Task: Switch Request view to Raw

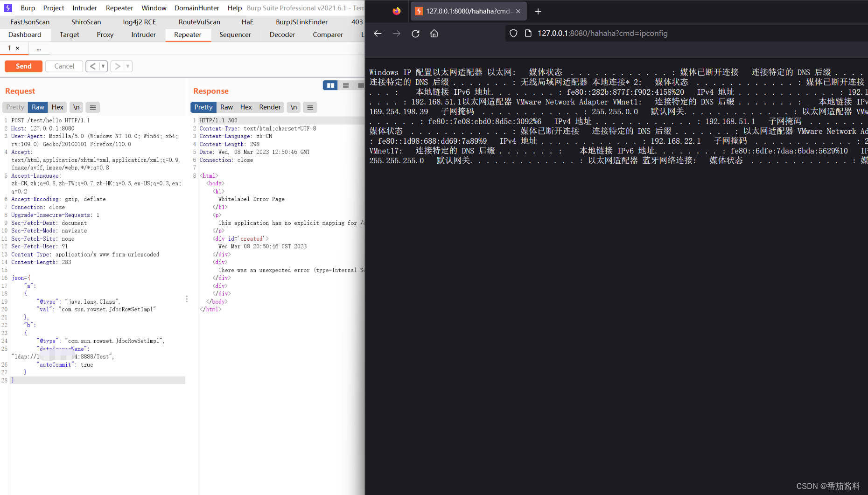Action: tap(38, 107)
